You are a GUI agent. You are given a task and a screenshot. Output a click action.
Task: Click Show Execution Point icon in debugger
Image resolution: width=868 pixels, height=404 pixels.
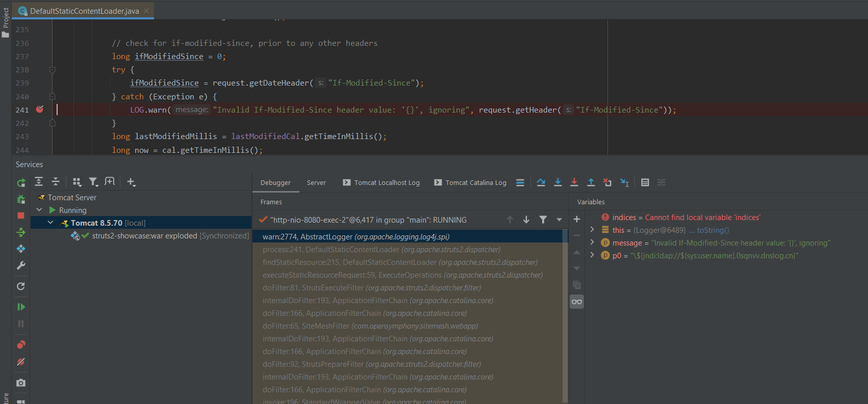tap(520, 182)
